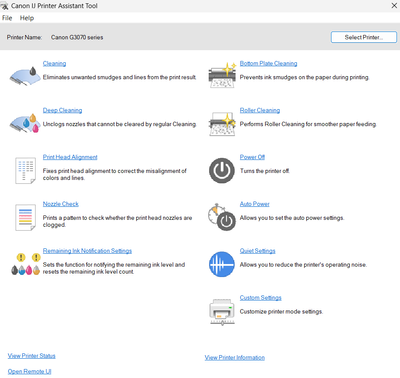Click text 'Turns the printer off'
The width and height of the screenshot is (400, 378).
point(265,171)
